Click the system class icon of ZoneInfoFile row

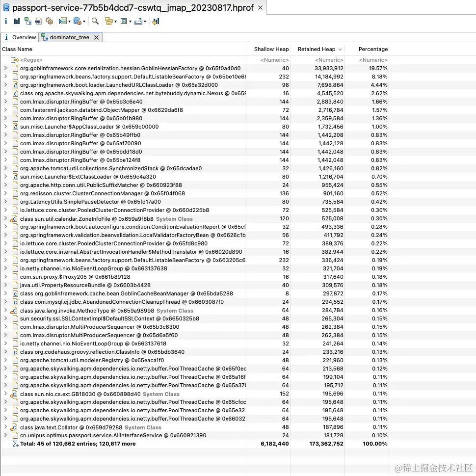(x=14, y=218)
